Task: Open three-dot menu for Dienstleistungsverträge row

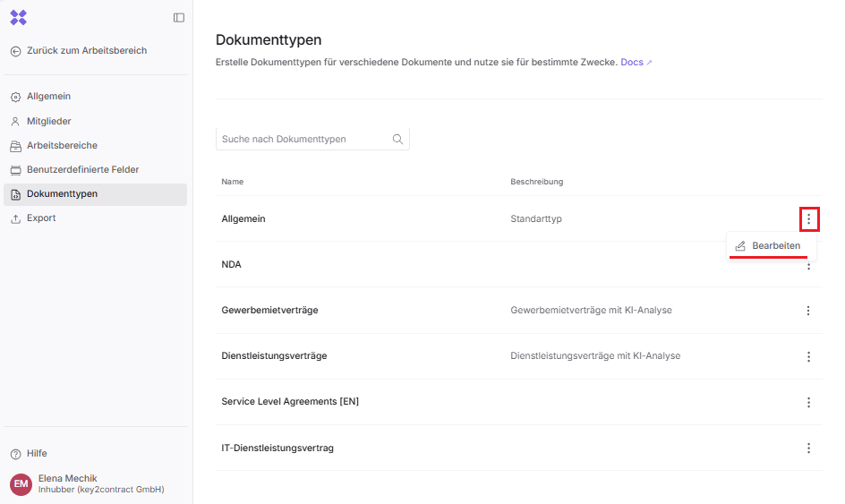Action: [808, 356]
